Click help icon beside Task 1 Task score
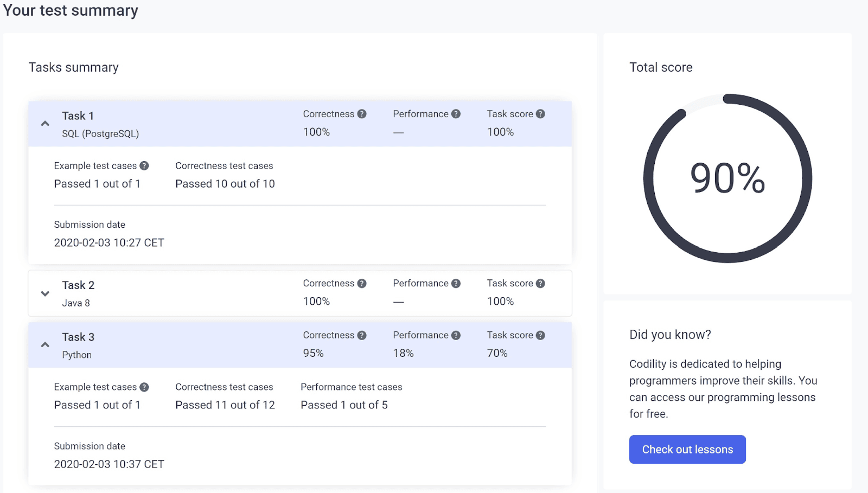 [540, 114]
